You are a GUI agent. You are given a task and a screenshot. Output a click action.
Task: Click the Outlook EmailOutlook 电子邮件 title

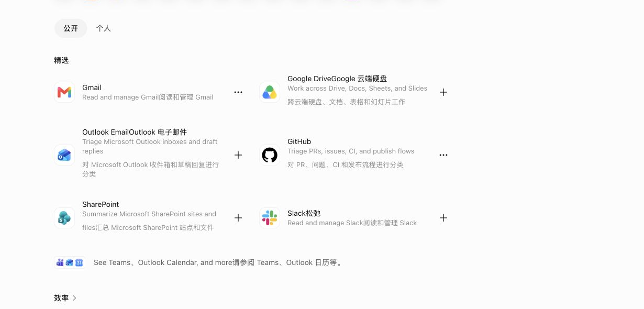coord(135,132)
